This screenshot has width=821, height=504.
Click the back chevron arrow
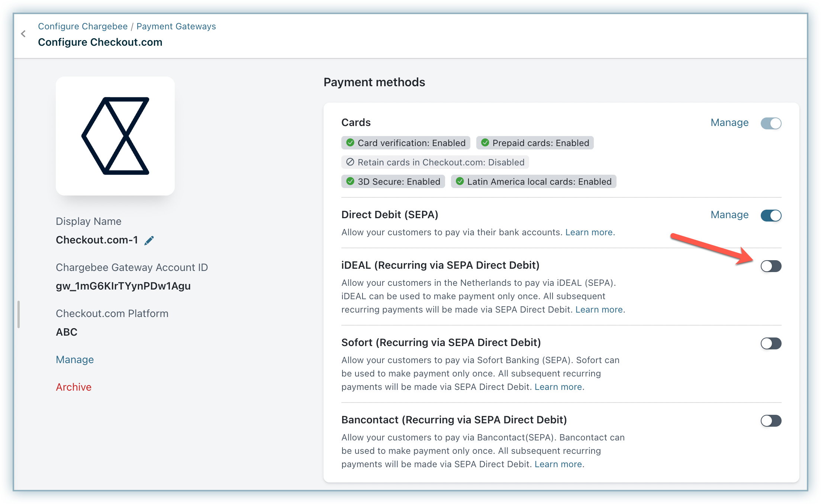(23, 34)
